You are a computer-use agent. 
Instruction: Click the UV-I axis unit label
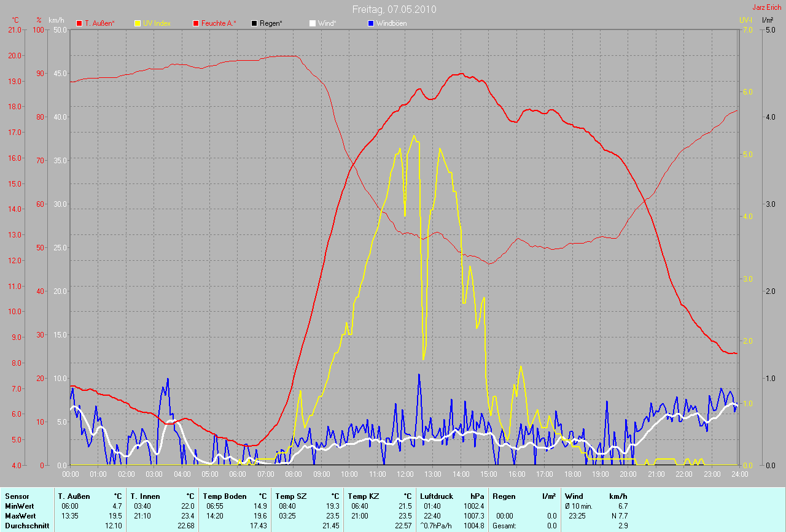[x=745, y=20]
